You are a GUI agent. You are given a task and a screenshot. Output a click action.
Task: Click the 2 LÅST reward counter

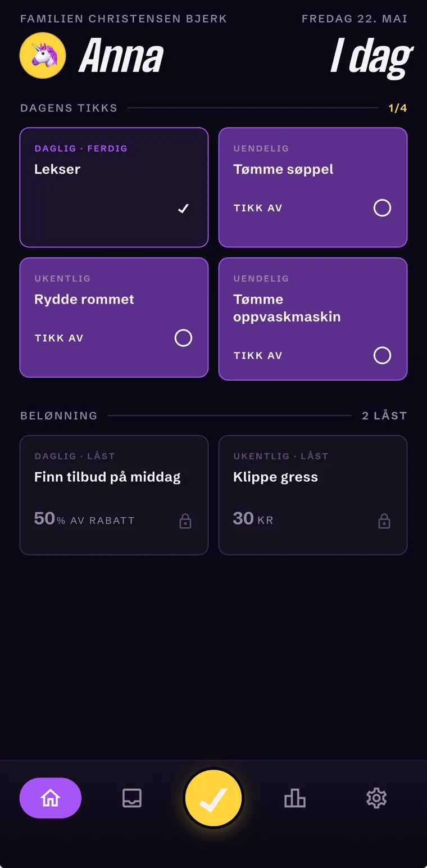pyautogui.click(x=384, y=415)
